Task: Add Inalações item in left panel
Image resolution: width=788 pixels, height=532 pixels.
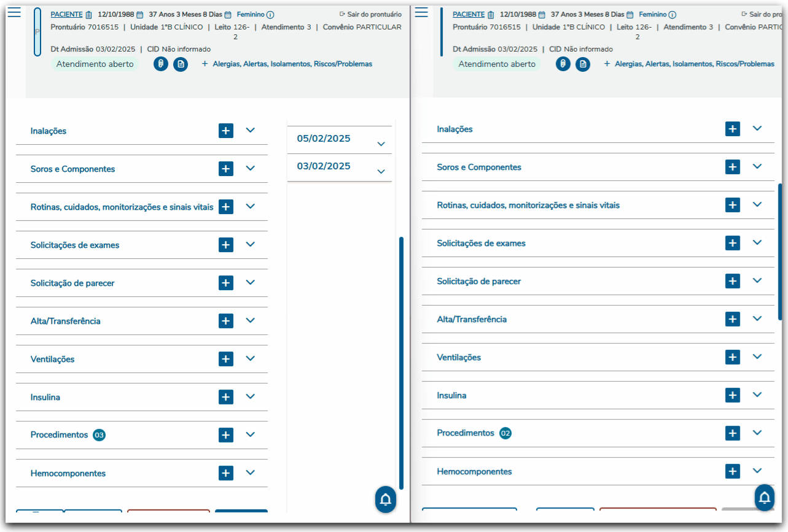Action: 226,131
